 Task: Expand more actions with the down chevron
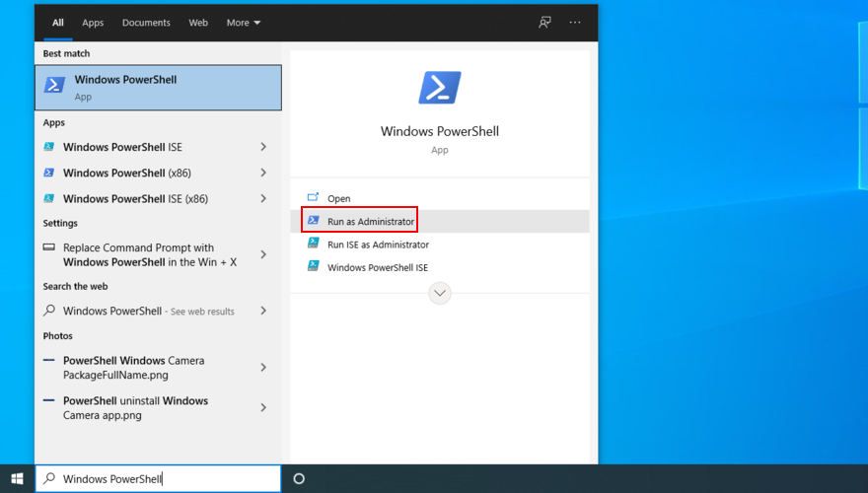coord(440,293)
